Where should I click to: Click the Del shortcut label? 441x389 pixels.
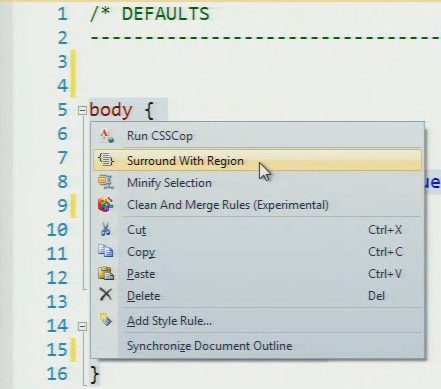pyautogui.click(x=376, y=296)
